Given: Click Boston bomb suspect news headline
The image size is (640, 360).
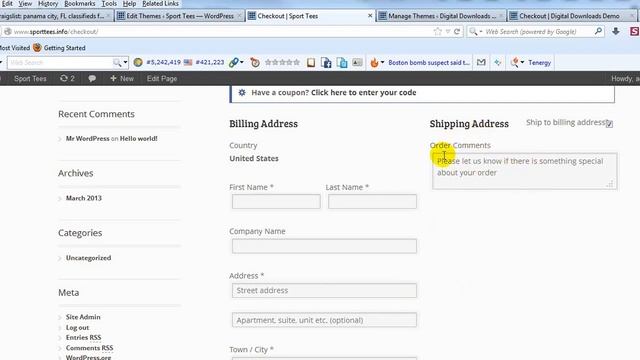Looking at the screenshot, I should 429,62.
